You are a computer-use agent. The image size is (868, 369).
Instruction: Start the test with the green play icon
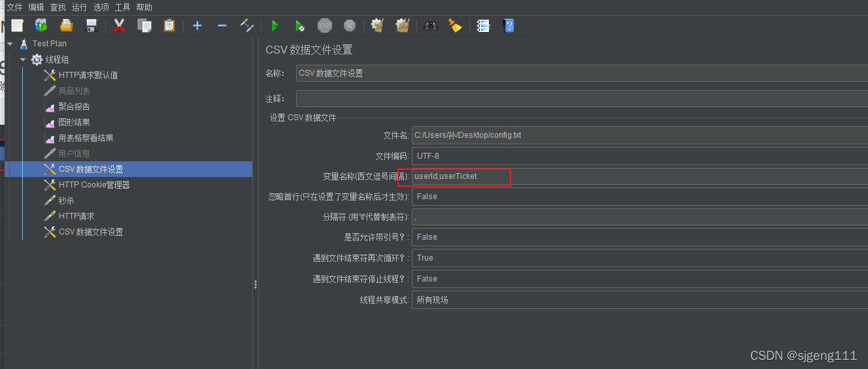(275, 25)
